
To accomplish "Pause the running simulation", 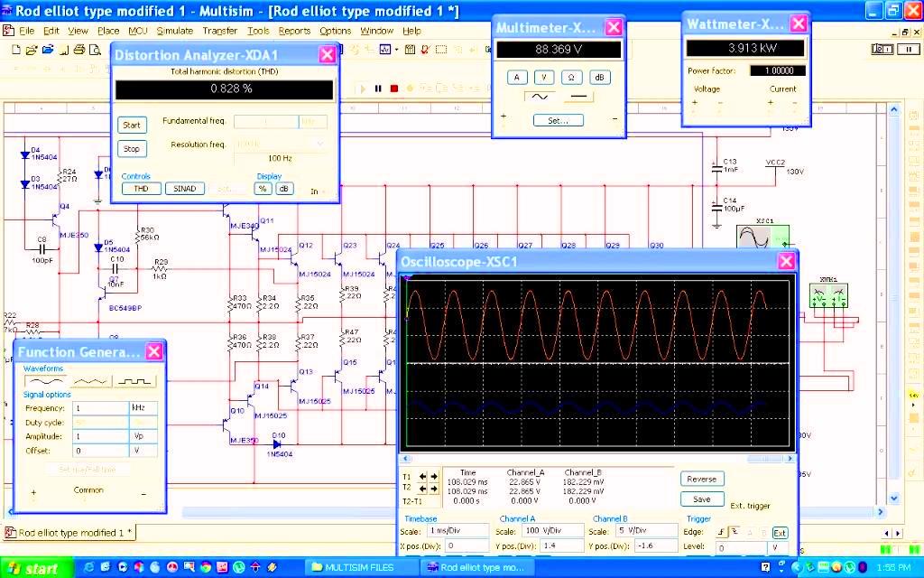I will [x=378, y=89].
